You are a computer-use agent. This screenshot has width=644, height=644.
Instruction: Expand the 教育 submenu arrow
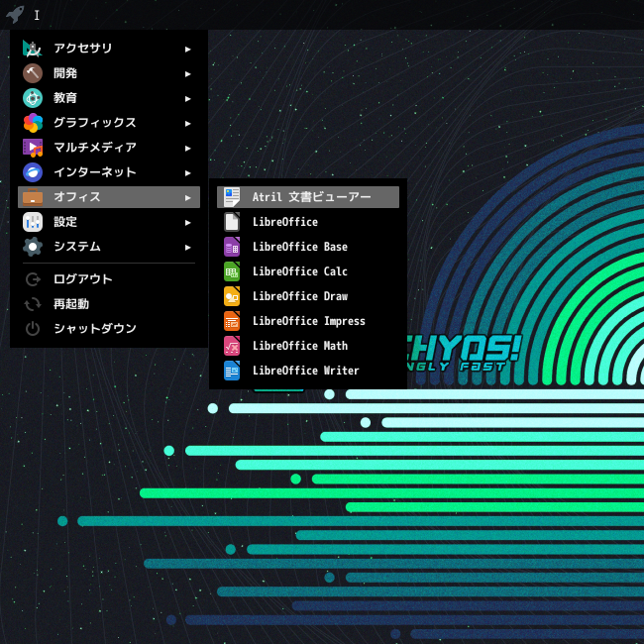pos(187,98)
